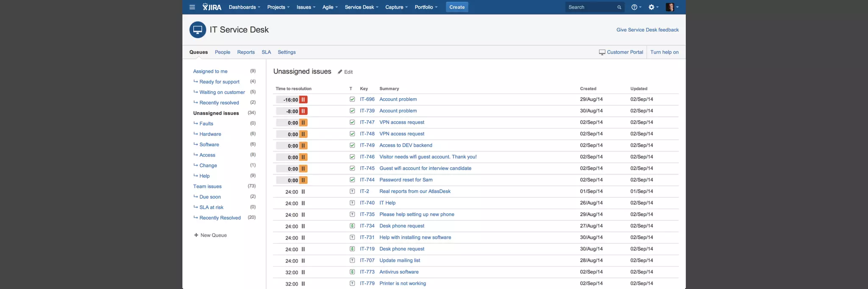
Task: Click the task checkbox icon for IT-747
Action: point(352,122)
